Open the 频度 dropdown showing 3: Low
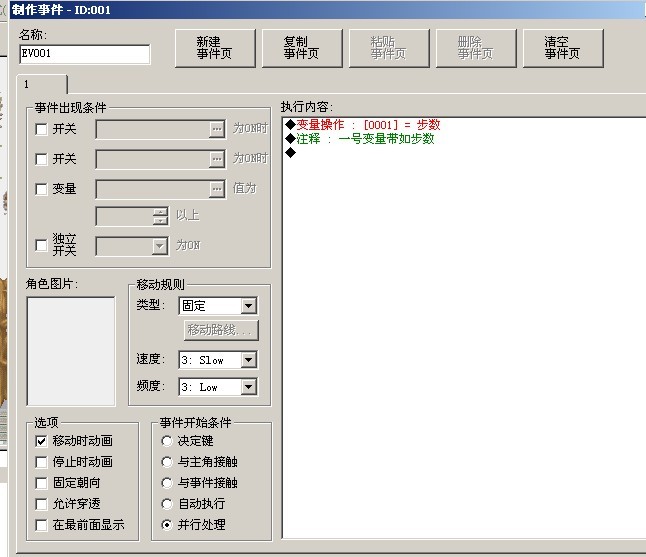This screenshot has width=646, height=557. point(218,387)
